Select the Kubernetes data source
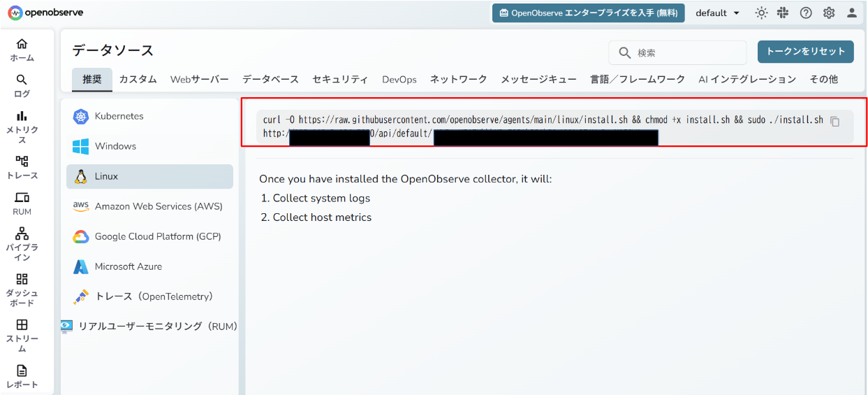Image resolution: width=868 pixels, height=395 pixels. (149, 116)
